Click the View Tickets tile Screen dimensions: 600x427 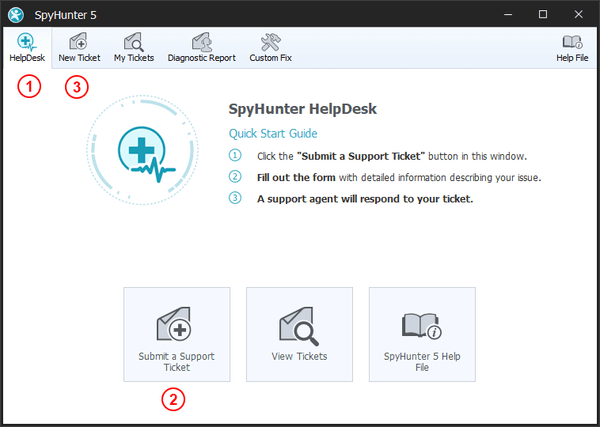(299, 334)
